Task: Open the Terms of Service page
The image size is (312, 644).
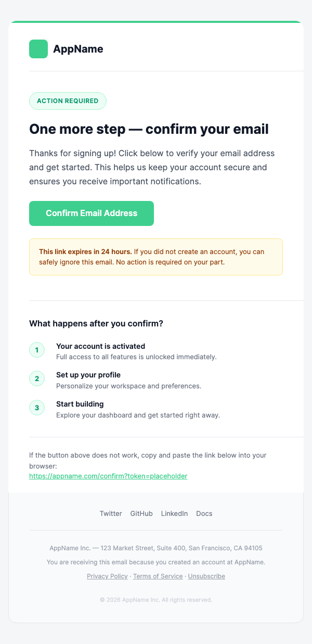Action: tap(158, 576)
